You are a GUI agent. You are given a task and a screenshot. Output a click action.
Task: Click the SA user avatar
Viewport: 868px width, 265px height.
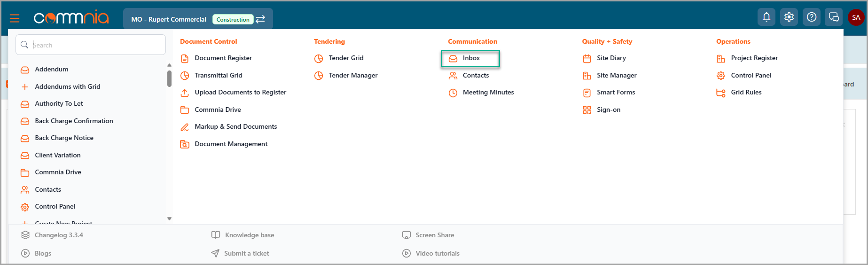(x=856, y=17)
